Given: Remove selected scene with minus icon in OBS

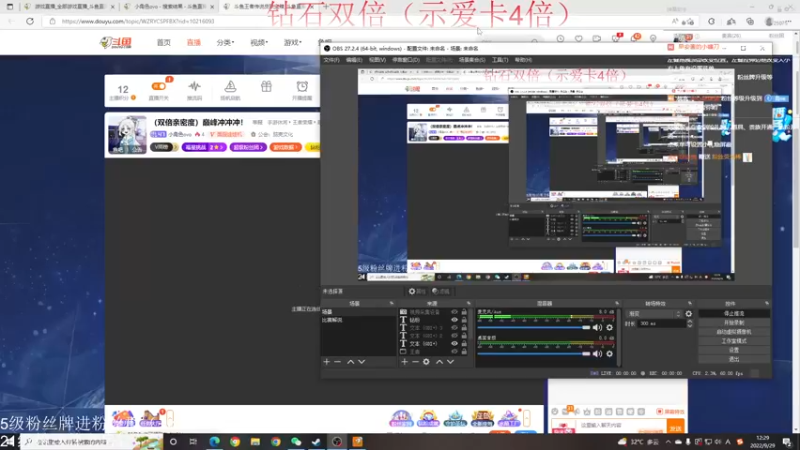Looking at the screenshot, I should click(337, 362).
